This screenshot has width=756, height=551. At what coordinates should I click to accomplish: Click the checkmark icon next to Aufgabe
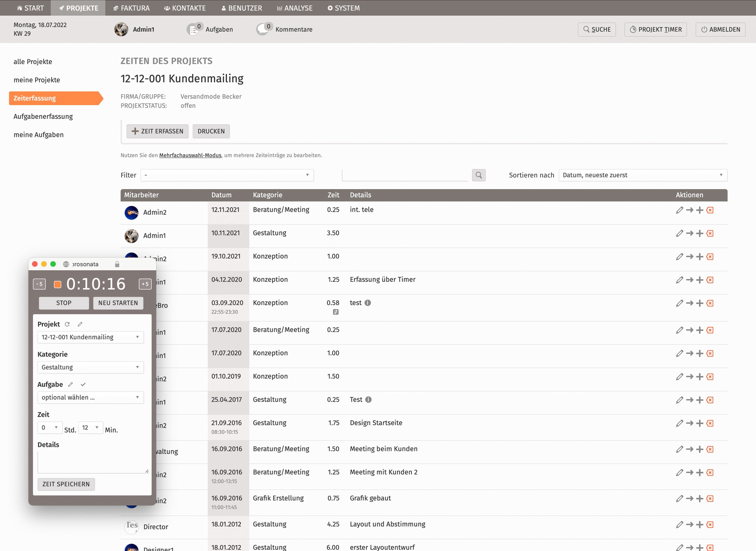pyautogui.click(x=83, y=385)
